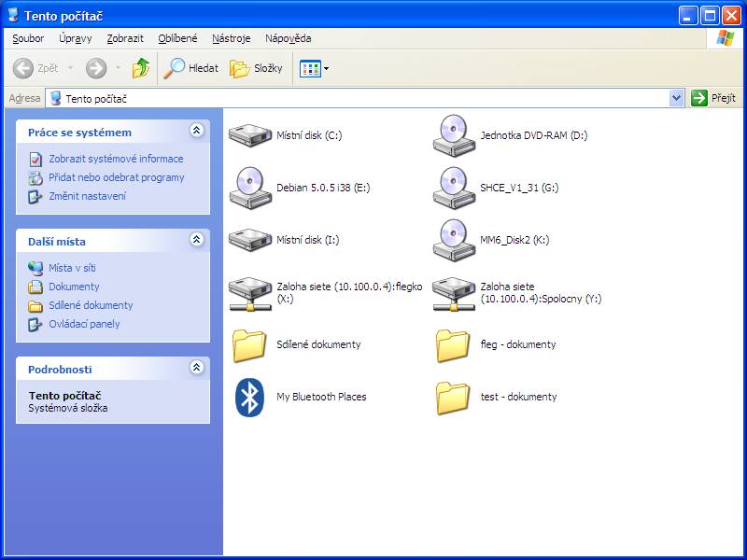Open the address bar dropdown arrow
Image resolution: width=747 pixels, height=560 pixels.
677,98
